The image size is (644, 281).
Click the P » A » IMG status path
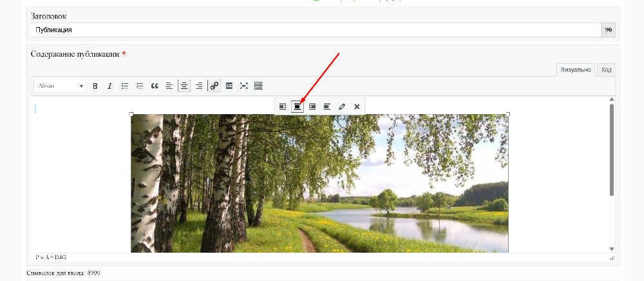coord(51,257)
